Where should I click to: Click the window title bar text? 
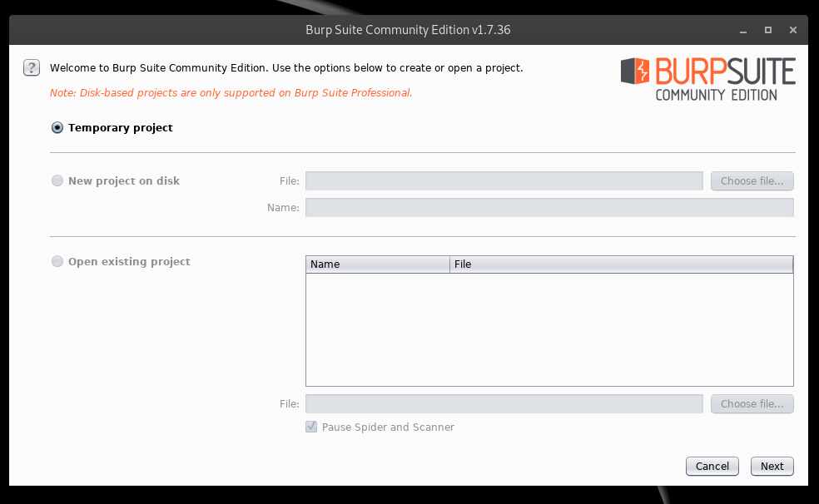(408, 30)
